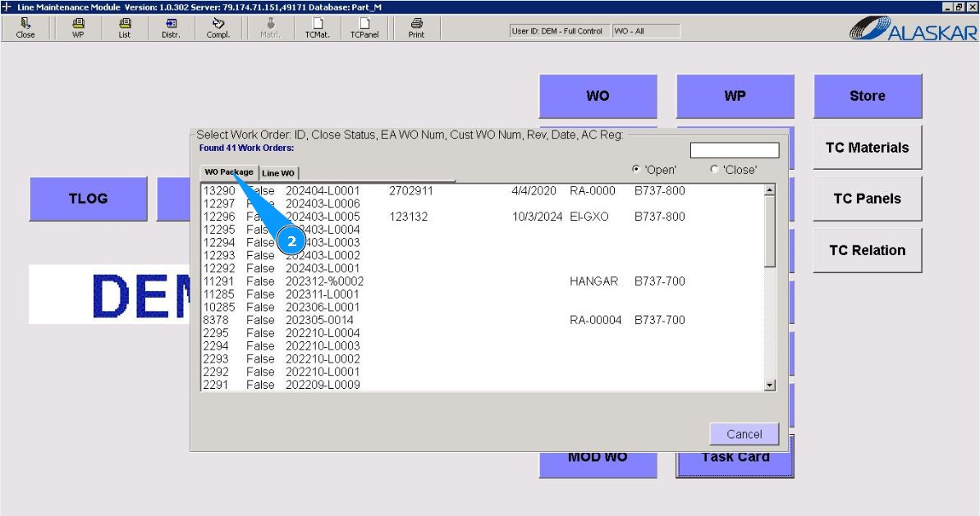Image resolution: width=980 pixels, height=516 pixels.
Task: Select the 'Close' radio button
Action: tap(714, 170)
